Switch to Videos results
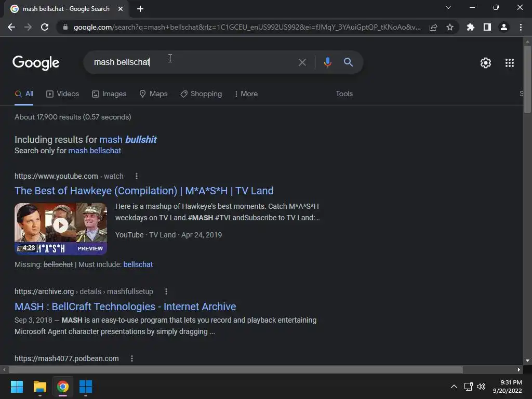Image resolution: width=532 pixels, height=399 pixels. coord(63,94)
